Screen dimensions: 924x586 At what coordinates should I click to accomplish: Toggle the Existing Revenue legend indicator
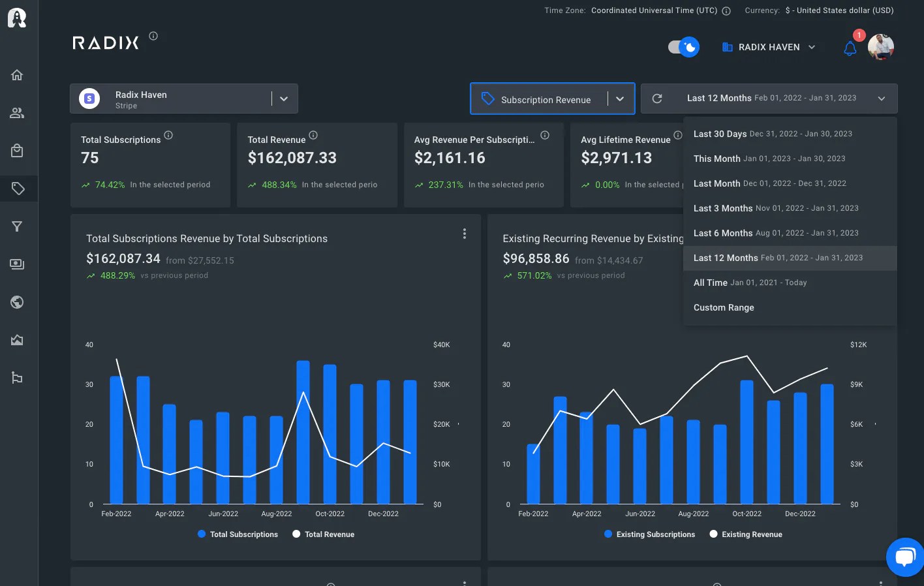[713, 534]
